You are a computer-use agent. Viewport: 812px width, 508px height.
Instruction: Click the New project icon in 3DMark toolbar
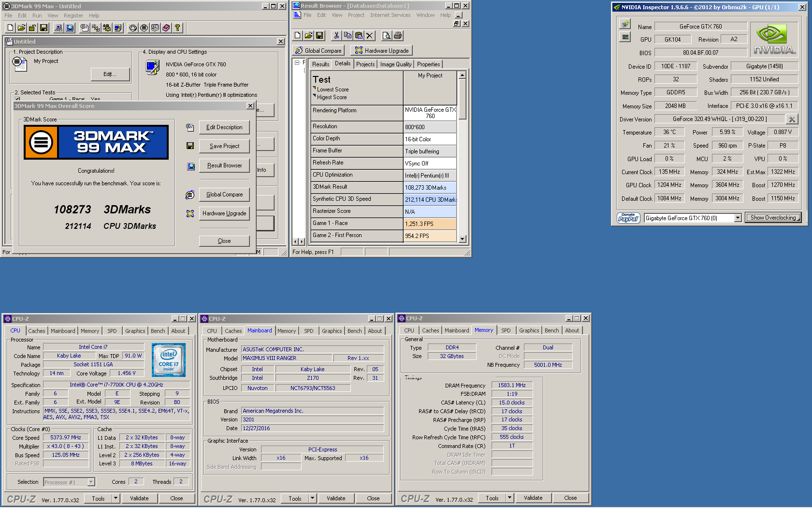(x=10, y=28)
